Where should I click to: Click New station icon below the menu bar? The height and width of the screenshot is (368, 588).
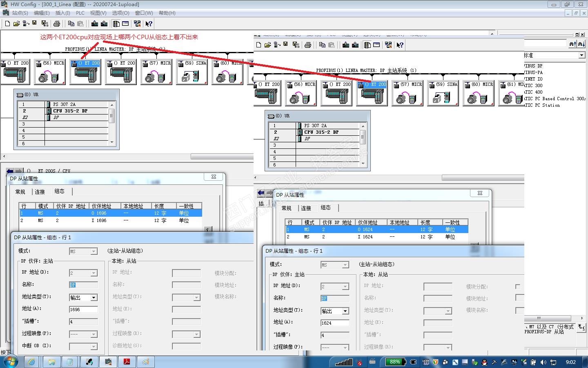pos(7,24)
